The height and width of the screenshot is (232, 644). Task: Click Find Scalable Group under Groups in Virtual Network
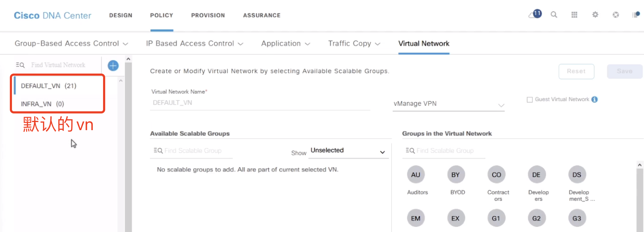point(445,151)
